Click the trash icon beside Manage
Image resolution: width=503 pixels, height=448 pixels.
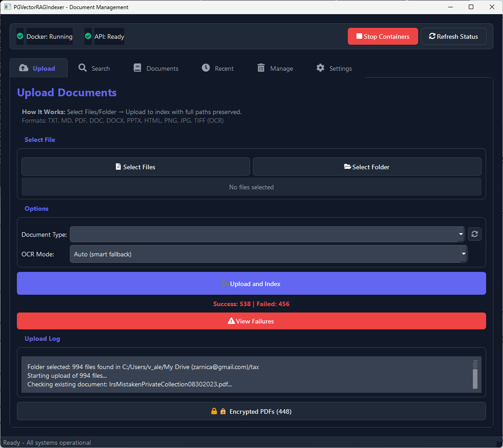261,68
